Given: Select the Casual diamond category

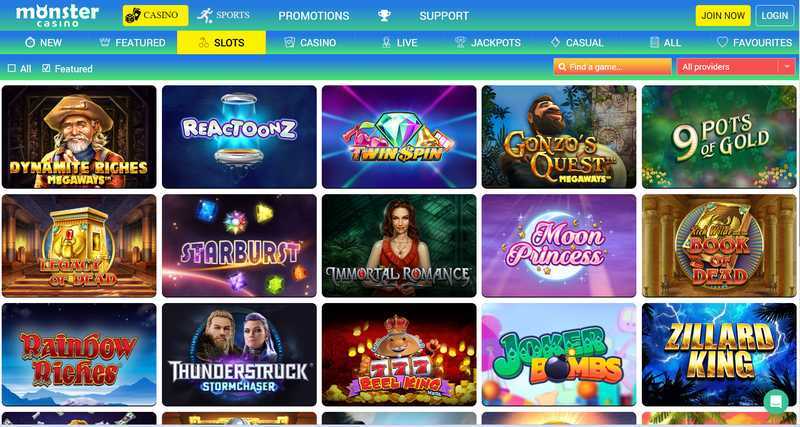Looking at the screenshot, I should 577,43.
